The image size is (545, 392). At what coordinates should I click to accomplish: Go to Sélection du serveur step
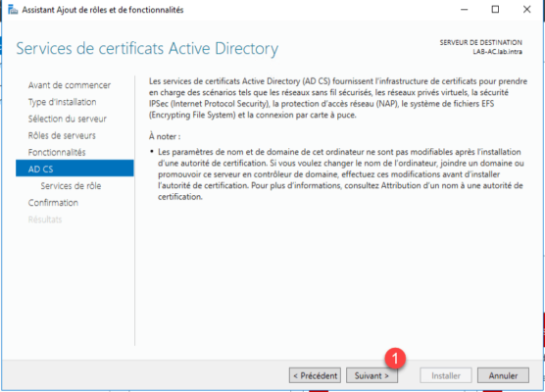(68, 119)
